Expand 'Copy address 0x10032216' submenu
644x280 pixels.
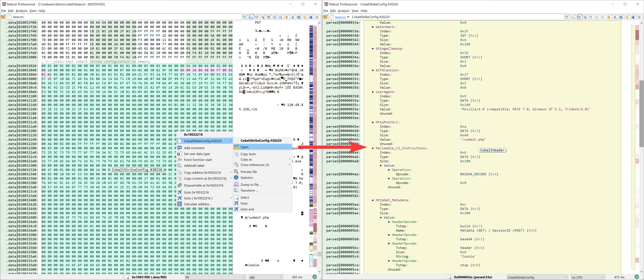coord(204,172)
